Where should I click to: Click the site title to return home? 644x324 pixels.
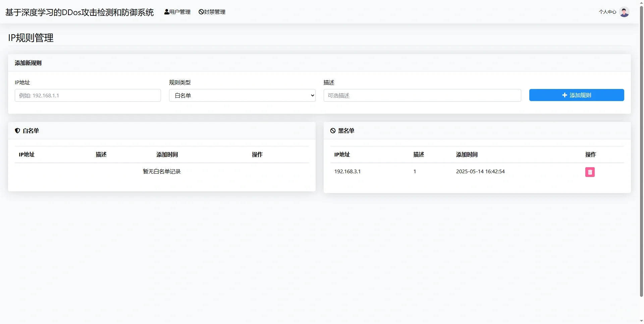(79, 12)
